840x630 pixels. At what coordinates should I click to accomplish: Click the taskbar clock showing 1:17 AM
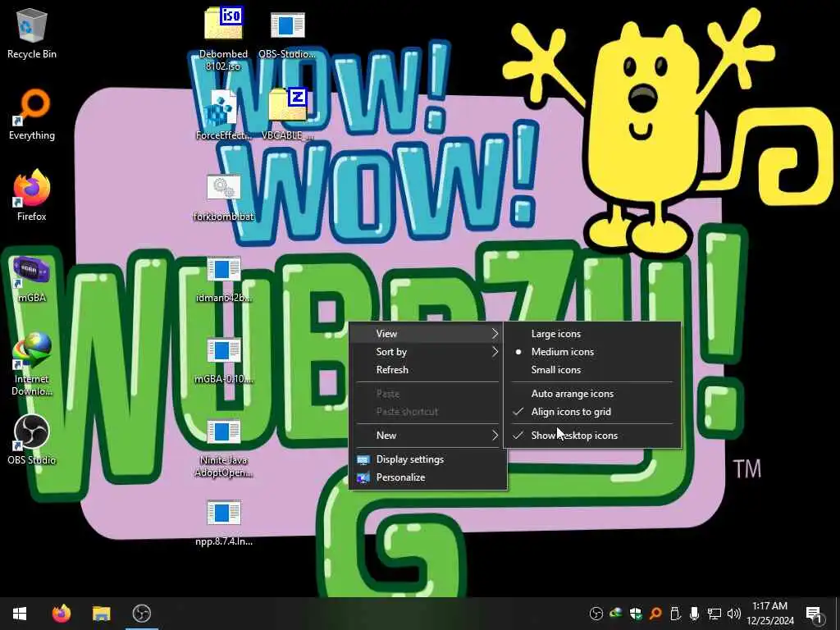click(769, 614)
